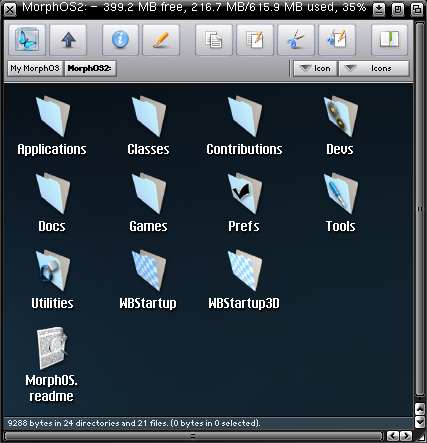Click the Rename pencil toolbar icon

[x=161, y=40]
